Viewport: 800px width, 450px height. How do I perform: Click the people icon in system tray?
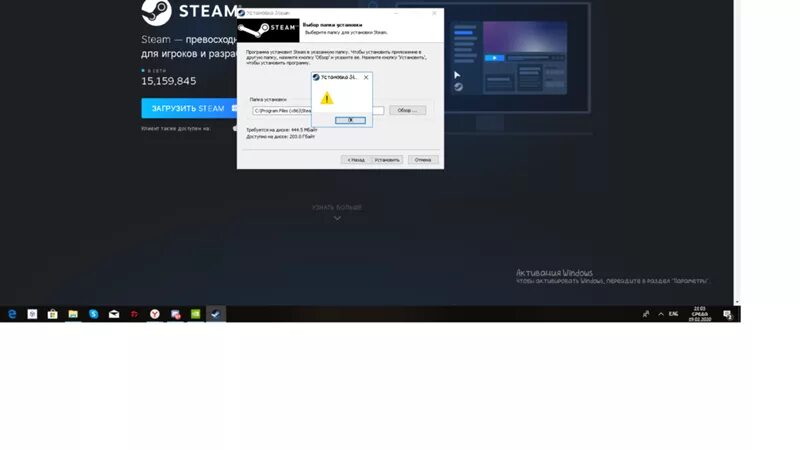(x=646, y=314)
